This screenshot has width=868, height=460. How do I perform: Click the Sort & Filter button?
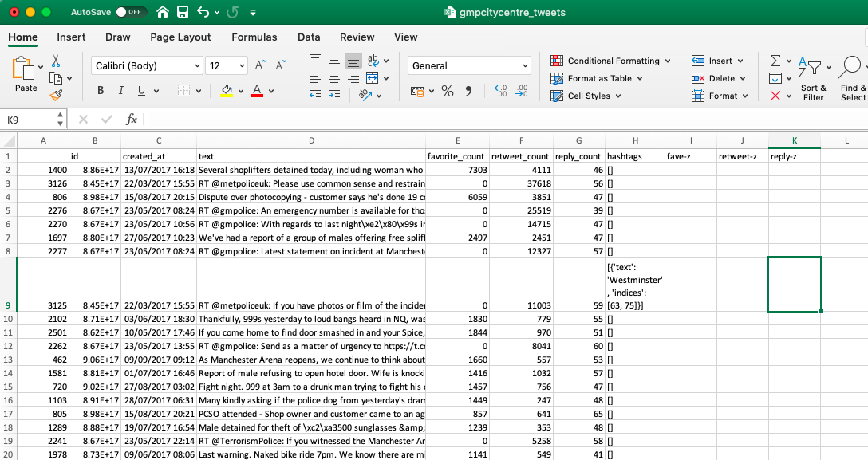pyautogui.click(x=813, y=80)
